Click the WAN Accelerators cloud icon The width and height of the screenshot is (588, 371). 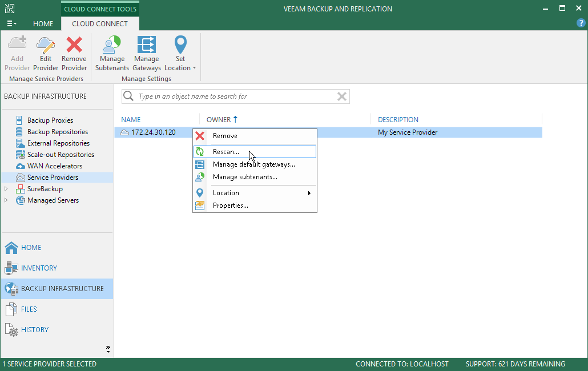point(20,166)
